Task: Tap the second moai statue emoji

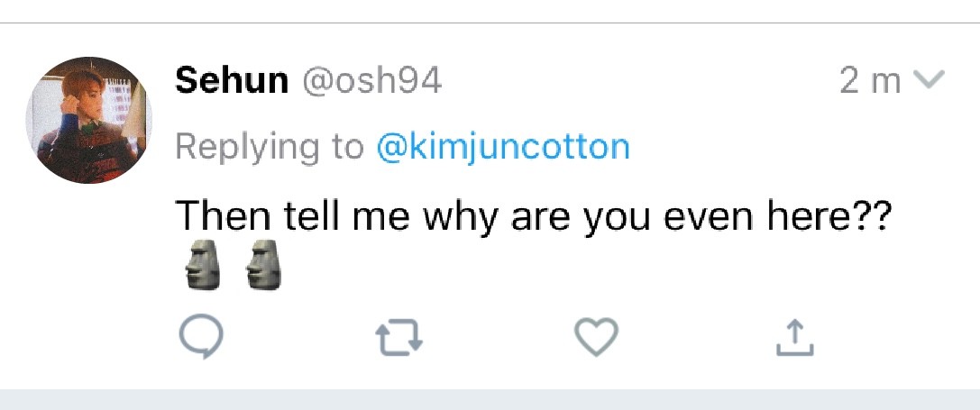Action: (264, 267)
